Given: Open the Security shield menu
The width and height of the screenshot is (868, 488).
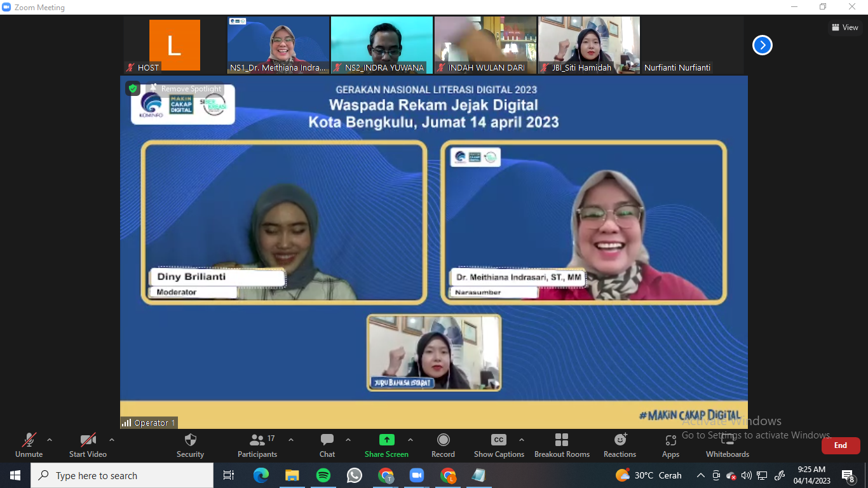Looking at the screenshot, I should tap(190, 445).
